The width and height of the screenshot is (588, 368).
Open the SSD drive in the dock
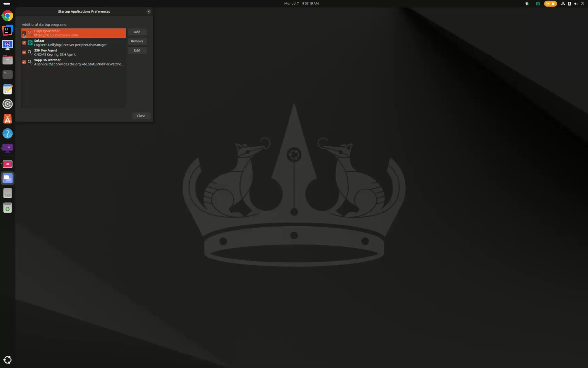pyautogui.click(x=8, y=193)
